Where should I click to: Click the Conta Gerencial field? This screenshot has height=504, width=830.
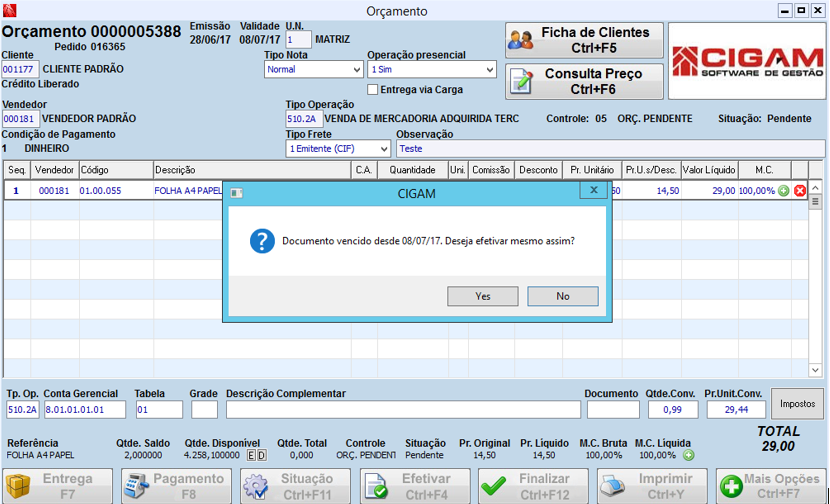click(x=85, y=410)
